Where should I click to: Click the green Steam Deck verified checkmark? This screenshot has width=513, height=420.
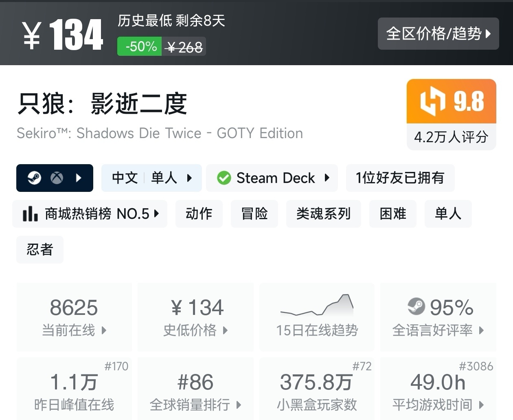pos(224,178)
